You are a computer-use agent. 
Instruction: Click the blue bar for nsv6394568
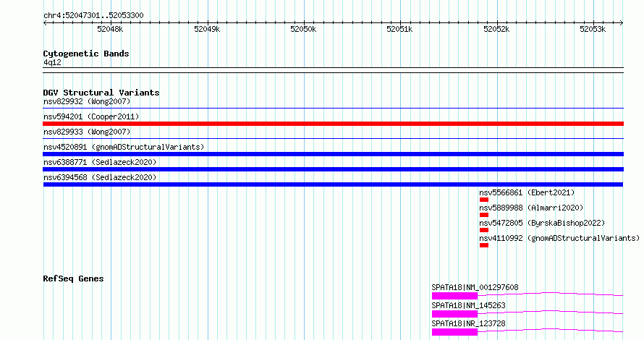pyautogui.click(x=333, y=184)
